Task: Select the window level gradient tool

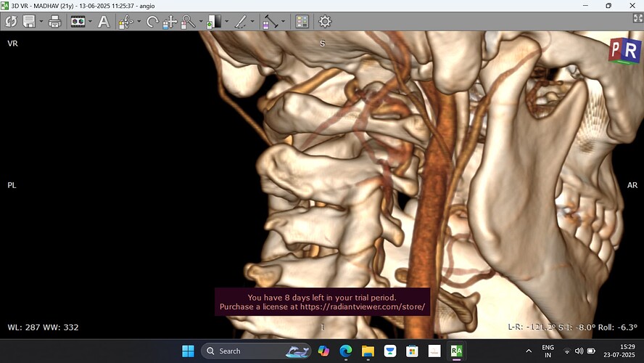Action: pyautogui.click(x=213, y=22)
